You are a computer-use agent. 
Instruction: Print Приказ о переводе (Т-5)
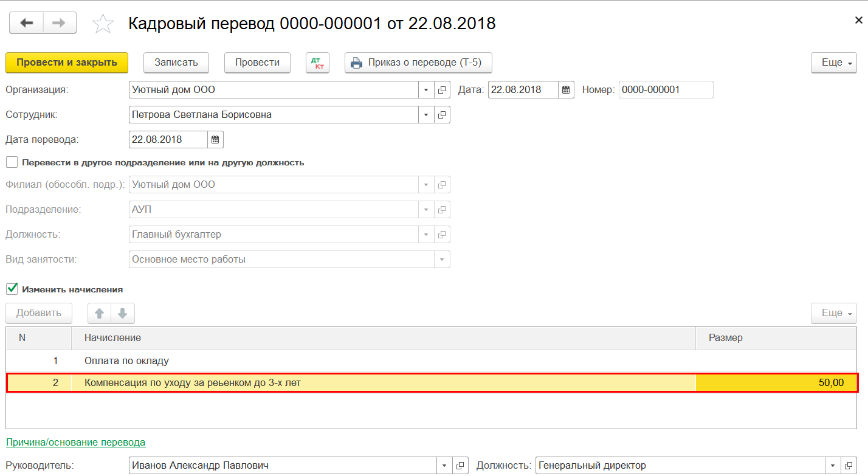point(418,63)
